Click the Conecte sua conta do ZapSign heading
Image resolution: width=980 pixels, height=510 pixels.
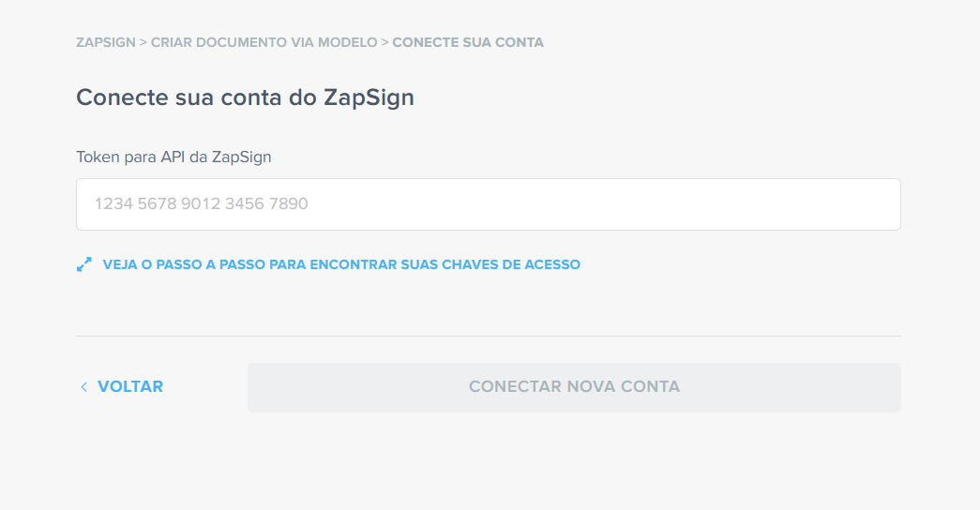[245, 97]
